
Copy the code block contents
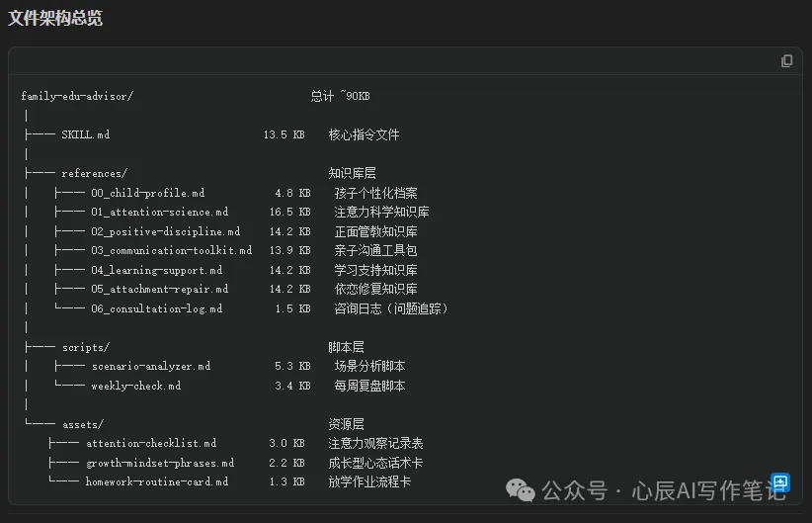(x=786, y=61)
